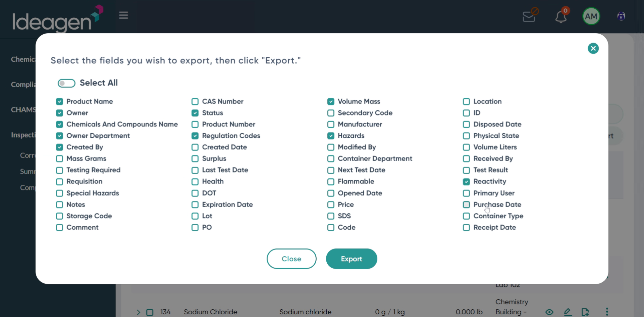Image resolution: width=644 pixels, height=317 pixels.
Task: Check the Mass Grams field
Action: coord(59,158)
